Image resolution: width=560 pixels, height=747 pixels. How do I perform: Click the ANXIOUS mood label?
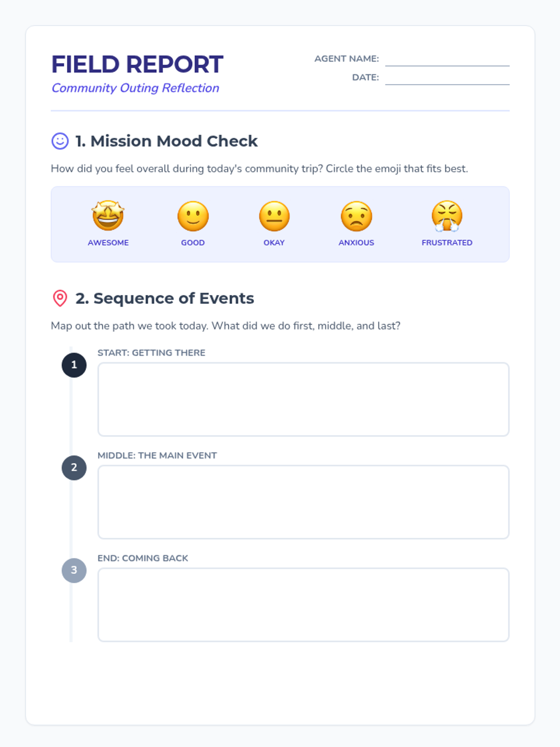coord(356,242)
